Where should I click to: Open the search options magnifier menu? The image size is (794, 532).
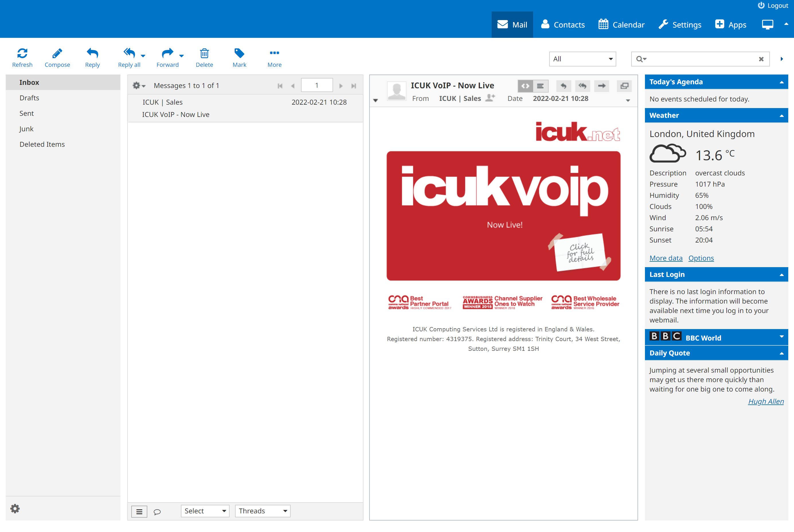point(641,59)
